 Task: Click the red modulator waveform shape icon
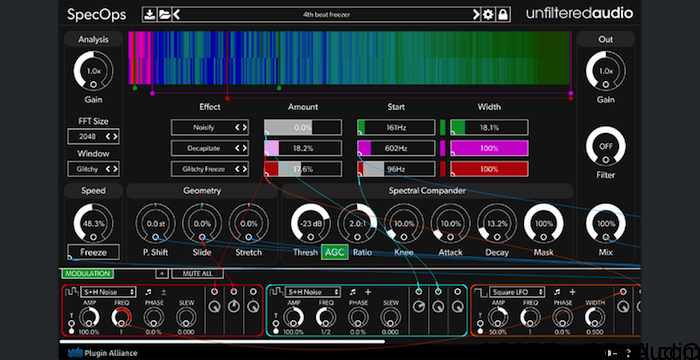[72, 292]
